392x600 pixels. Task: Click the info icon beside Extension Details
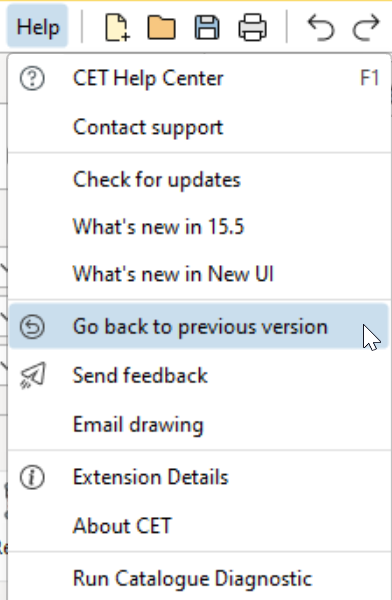coord(32,477)
